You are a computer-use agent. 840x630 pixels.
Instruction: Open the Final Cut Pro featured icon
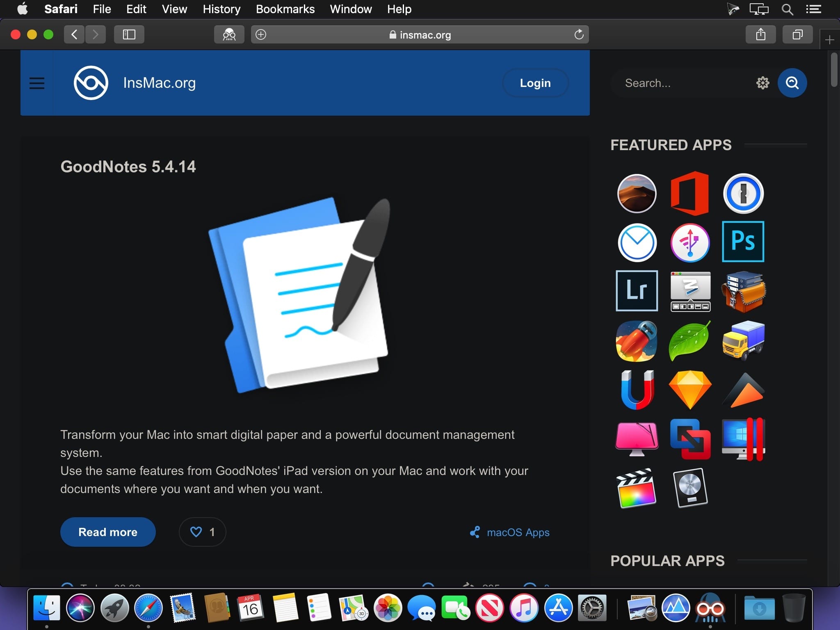point(637,488)
